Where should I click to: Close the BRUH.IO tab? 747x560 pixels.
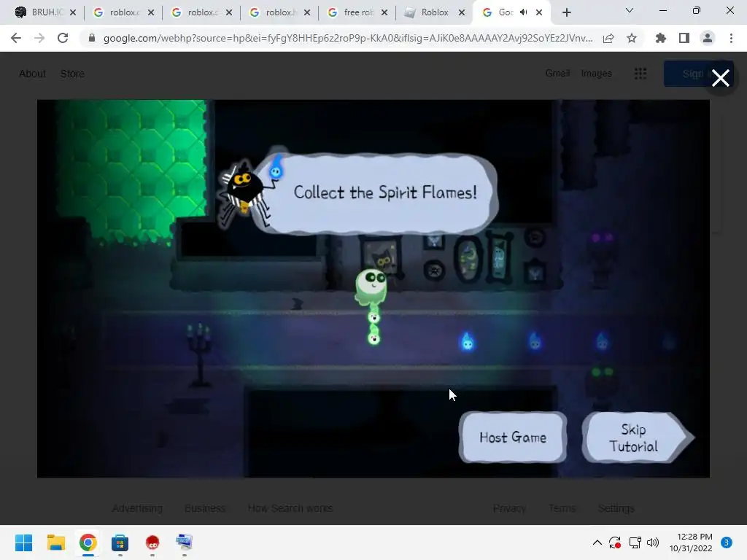pos(73,12)
